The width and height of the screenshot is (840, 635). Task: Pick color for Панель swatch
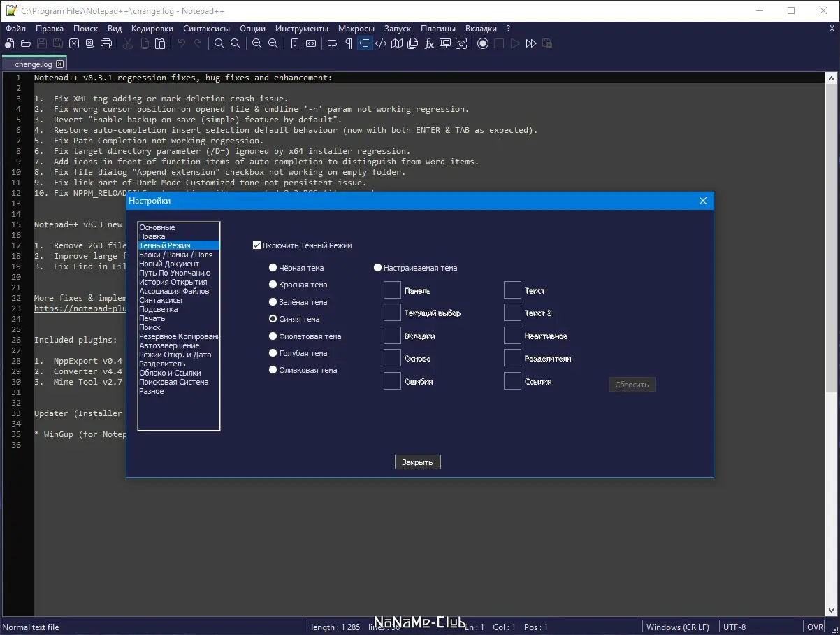(x=392, y=290)
